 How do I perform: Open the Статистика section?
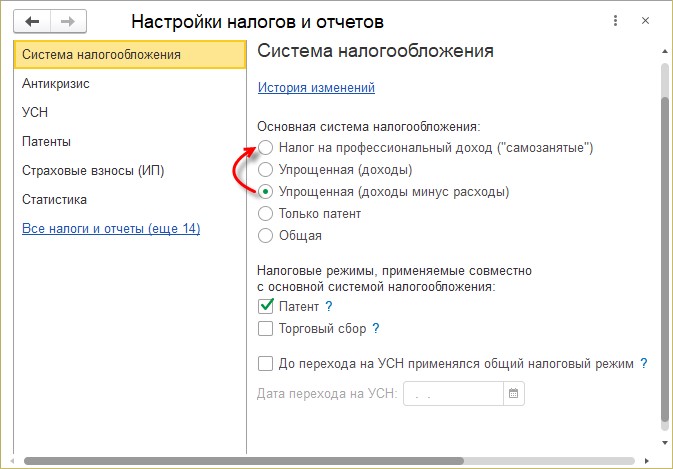tap(130, 200)
